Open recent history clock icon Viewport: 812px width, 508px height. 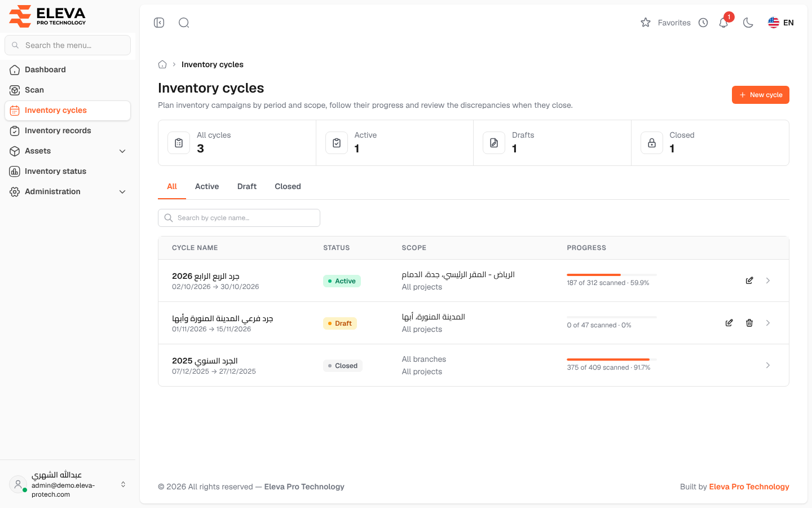[703, 23]
